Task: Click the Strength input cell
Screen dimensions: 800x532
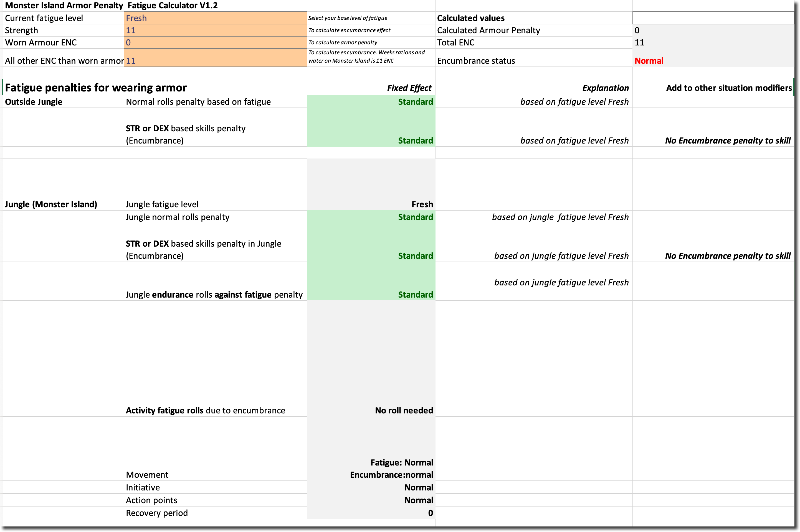Action: click(215, 30)
